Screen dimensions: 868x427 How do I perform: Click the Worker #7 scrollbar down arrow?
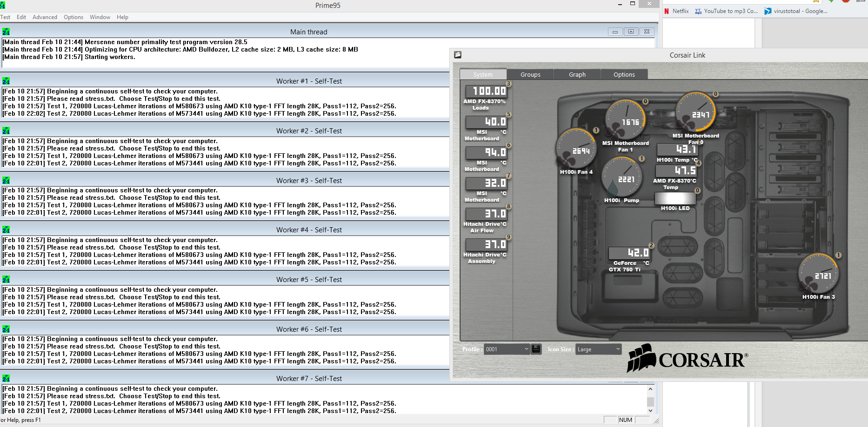tap(650, 410)
